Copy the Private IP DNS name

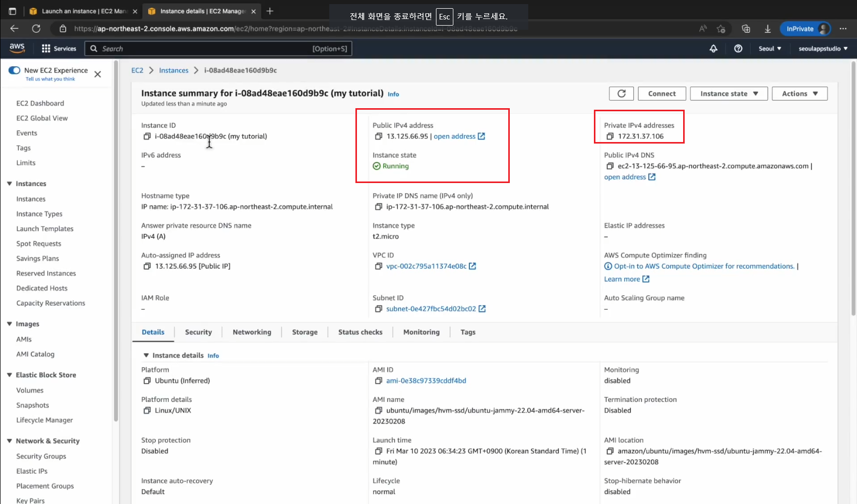378,207
